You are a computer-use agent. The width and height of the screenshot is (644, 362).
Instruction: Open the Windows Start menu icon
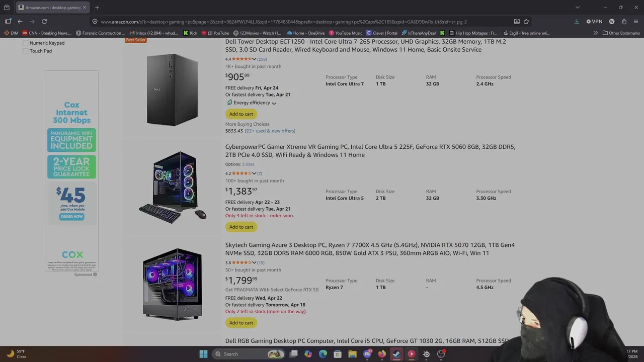point(203,354)
